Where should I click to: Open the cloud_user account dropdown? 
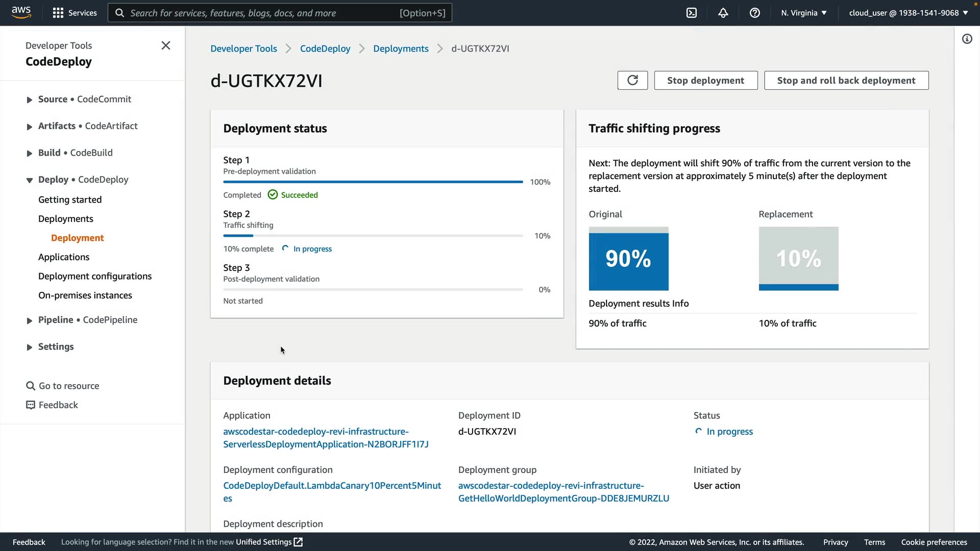(x=908, y=13)
